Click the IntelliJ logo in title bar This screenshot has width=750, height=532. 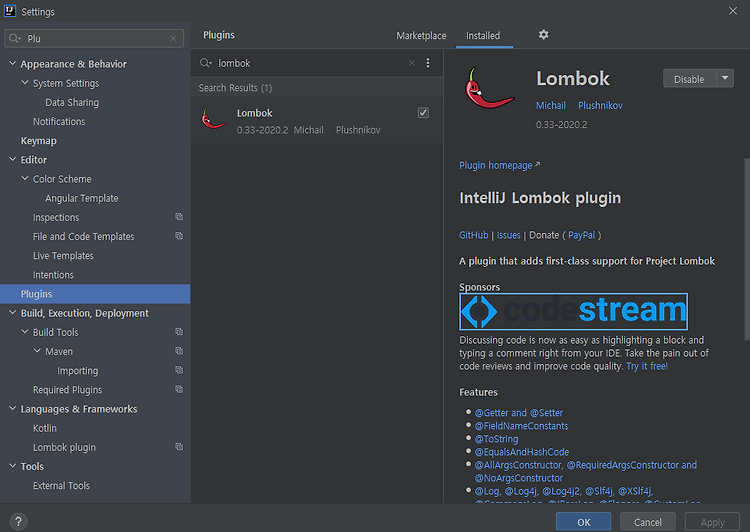(x=10, y=11)
